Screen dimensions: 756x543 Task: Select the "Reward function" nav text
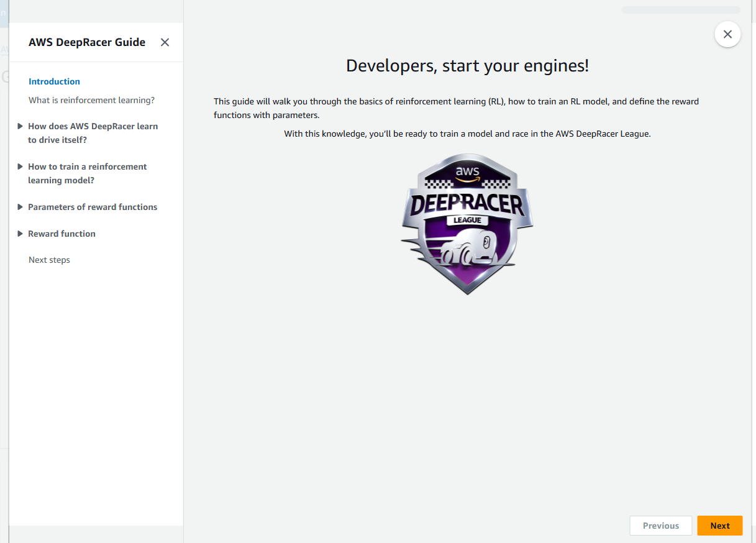coord(61,234)
